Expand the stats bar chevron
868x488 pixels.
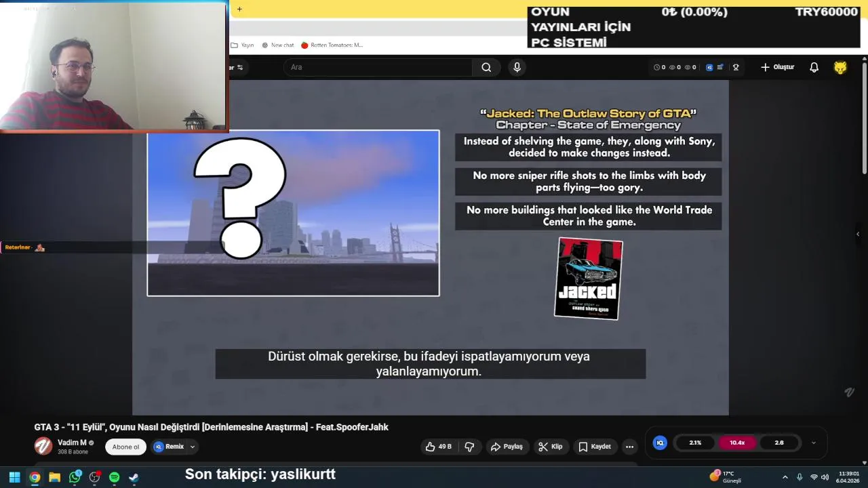(x=814, y=443)
